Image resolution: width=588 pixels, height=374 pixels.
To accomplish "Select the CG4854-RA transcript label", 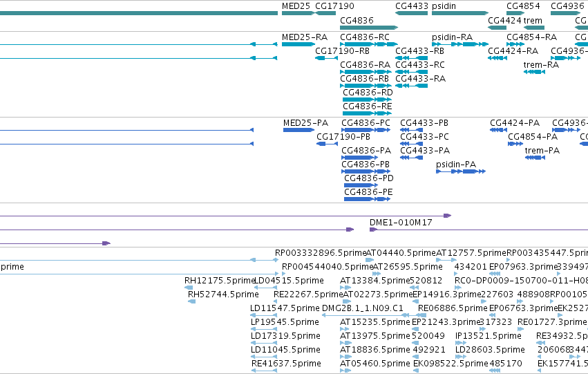I will click(x=532, y=37).
